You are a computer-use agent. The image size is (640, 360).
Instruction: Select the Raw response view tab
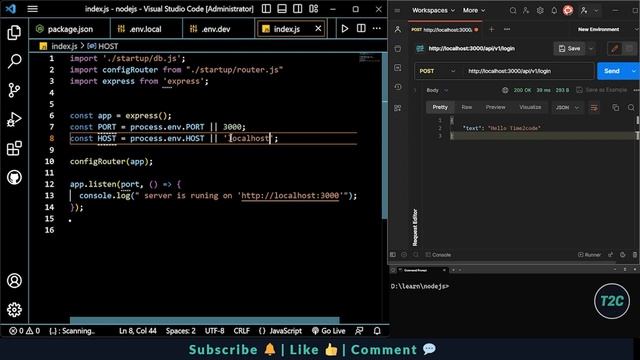coord(467,107)
